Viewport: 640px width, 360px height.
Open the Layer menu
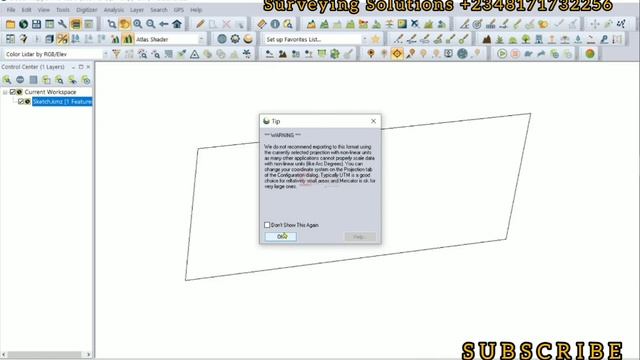tap(137, 10)
